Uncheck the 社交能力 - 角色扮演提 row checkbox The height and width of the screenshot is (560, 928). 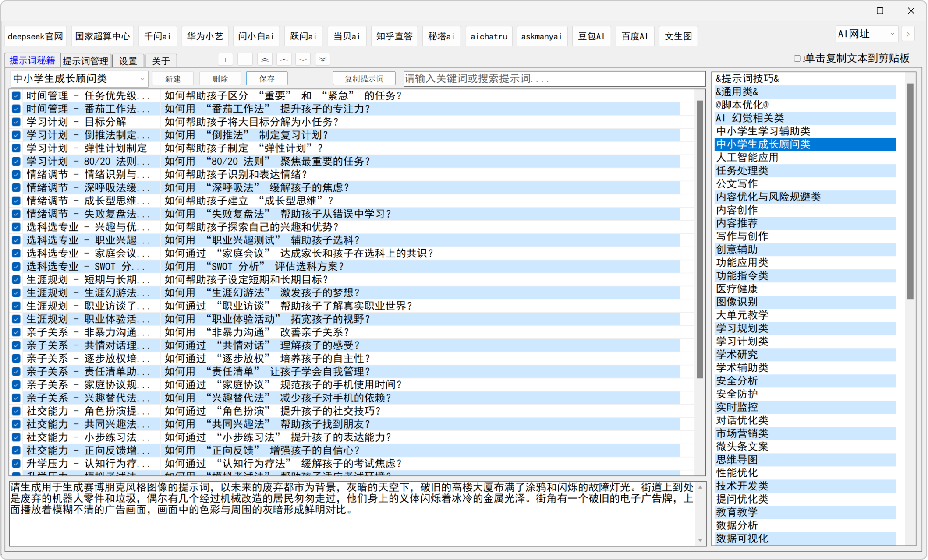pyautogui.click(x=16, y=411)
